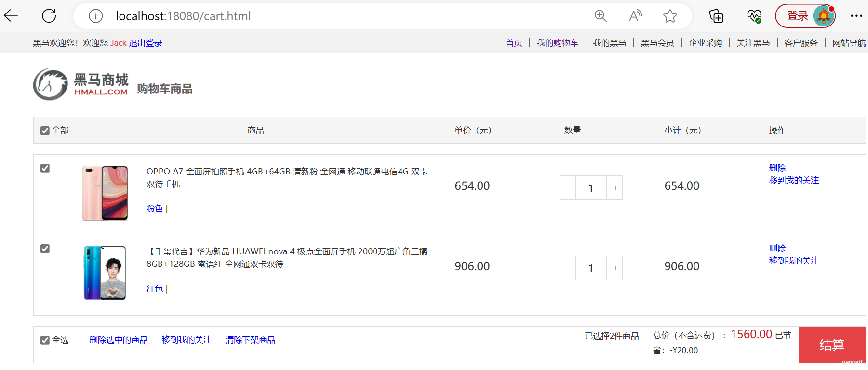
Task: Open browser essentials heart icon
Action: [x=754, y=16]
